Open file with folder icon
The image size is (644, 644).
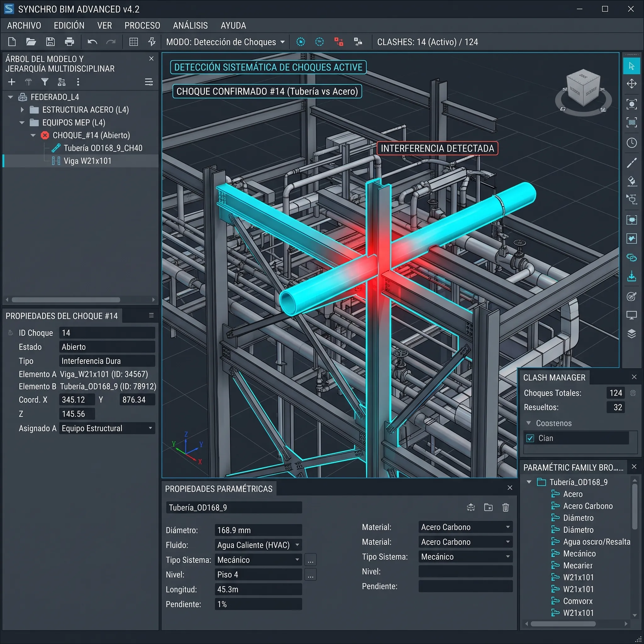coord(31,42)
